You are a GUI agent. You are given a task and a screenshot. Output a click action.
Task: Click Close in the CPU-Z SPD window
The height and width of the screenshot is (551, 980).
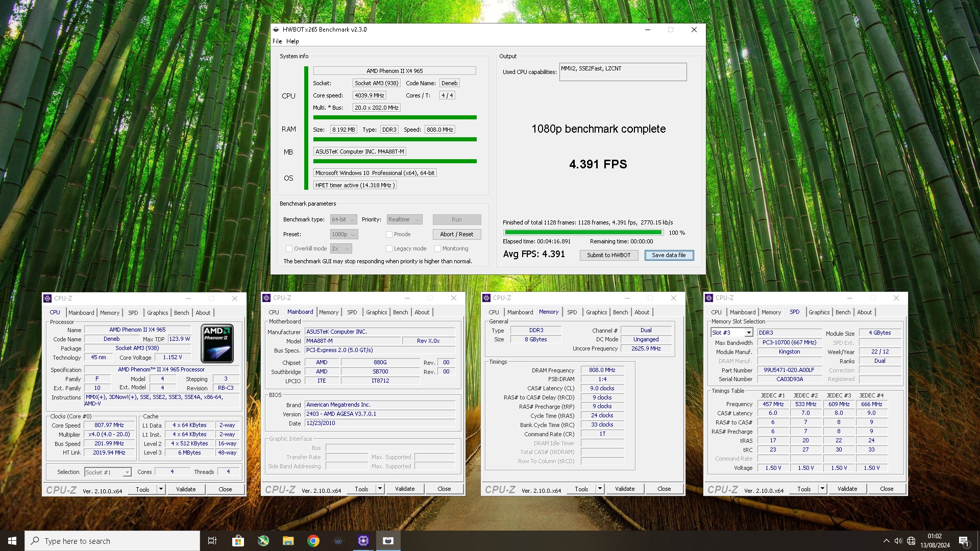[887, 489]
